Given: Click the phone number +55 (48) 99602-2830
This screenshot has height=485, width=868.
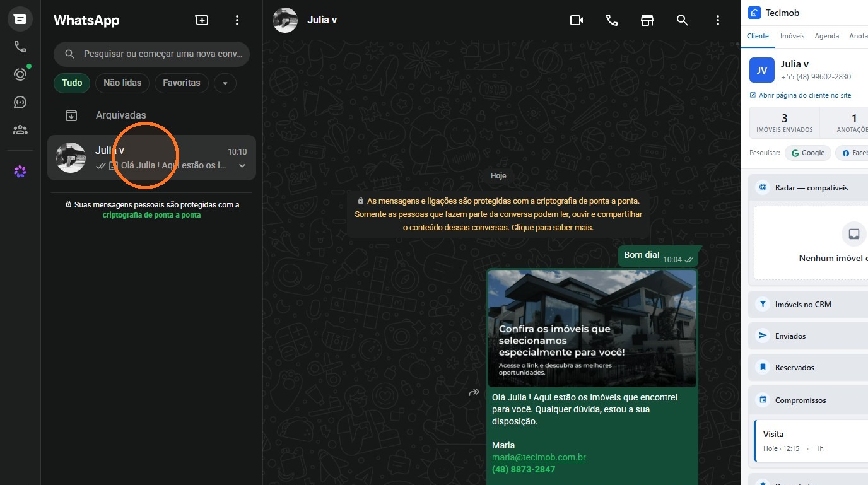Looking at the screenshot, I should point(816,77).
